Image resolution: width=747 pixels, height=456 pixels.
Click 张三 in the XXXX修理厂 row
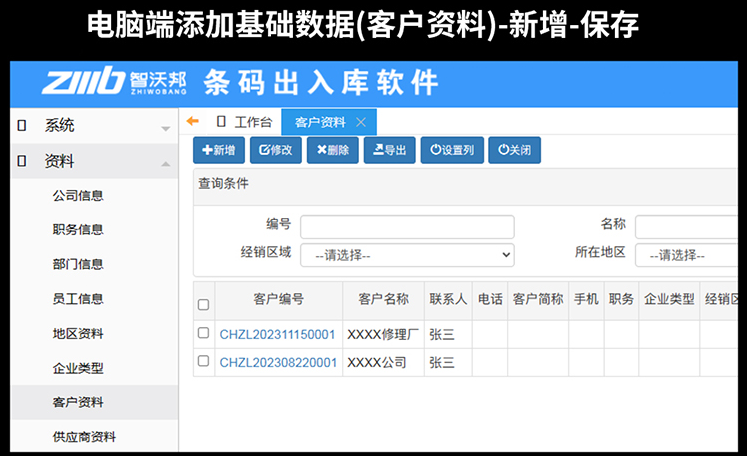[442, 334]
